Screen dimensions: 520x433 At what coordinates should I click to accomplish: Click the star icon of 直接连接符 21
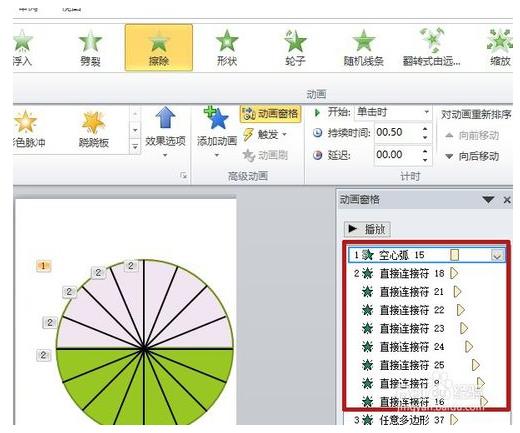pyautogui.click(x=367, y=292)
